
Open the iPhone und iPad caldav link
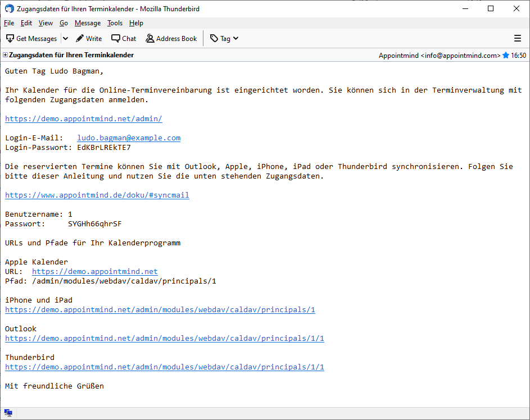coord(160,309)
